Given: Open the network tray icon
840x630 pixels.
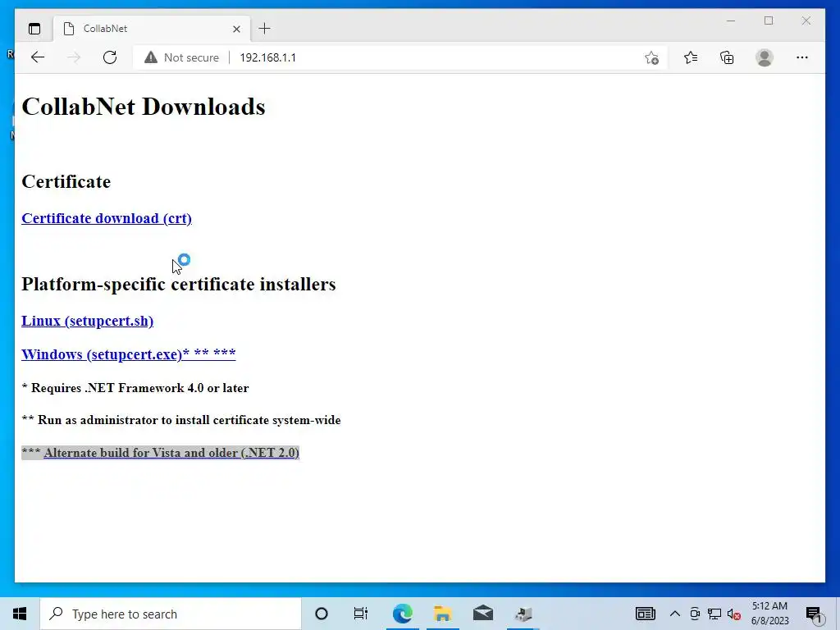Looking at the screenshot, I should click(x=714, y=614).
